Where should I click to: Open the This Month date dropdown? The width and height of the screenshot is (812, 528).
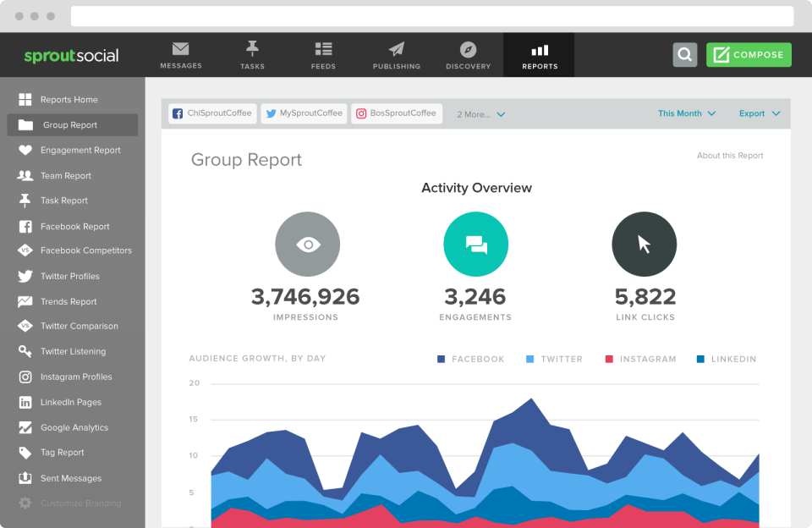pyautogui.click(x=687, y=113)
